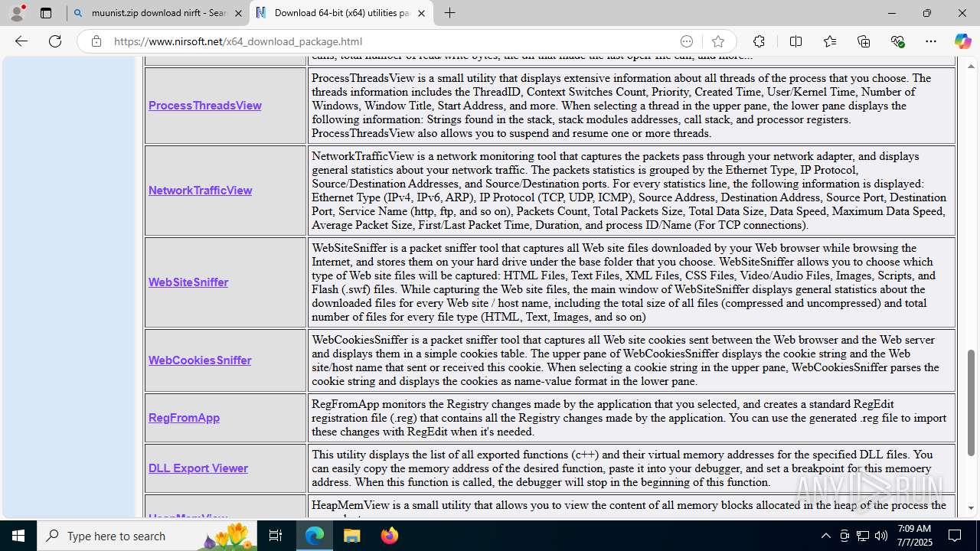Open the clock showing 7:09 AM
Screen dimensions: 980x551
[914, 536]
